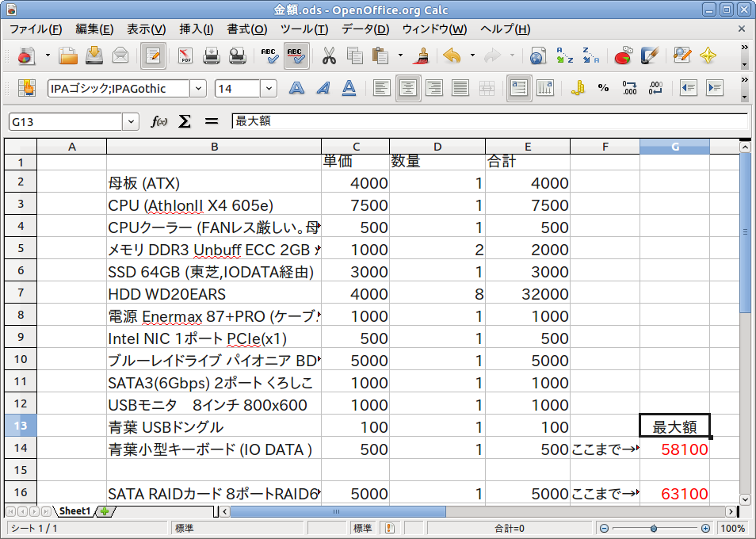Click the Cut scissors icon
756x539 pixels.
point(329,56)
